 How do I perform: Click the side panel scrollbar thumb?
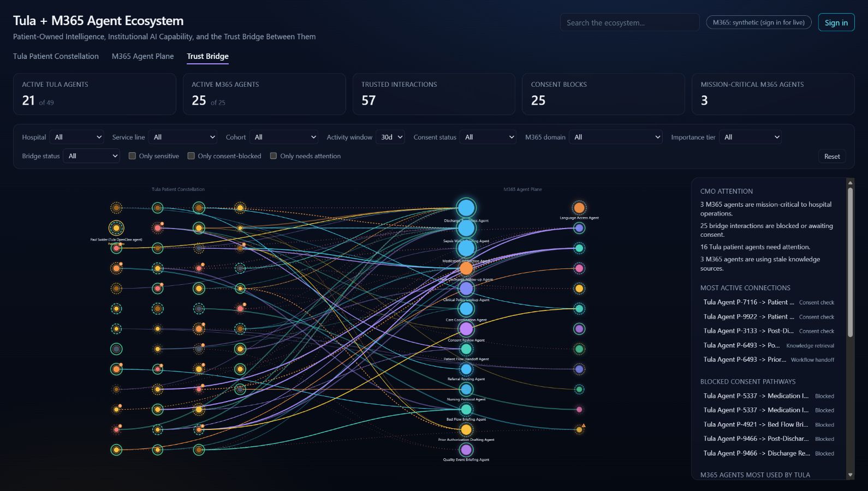click(x=850, y=262)
